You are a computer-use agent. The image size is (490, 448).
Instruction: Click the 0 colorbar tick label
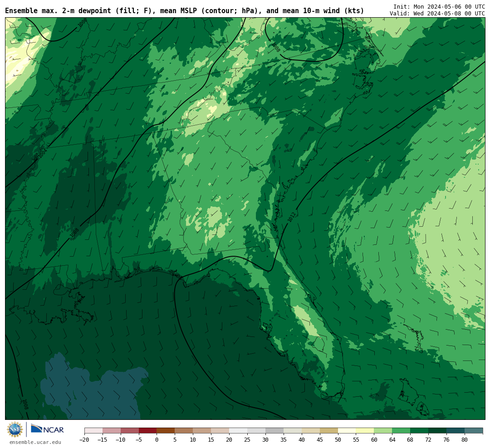coord(157,439)
